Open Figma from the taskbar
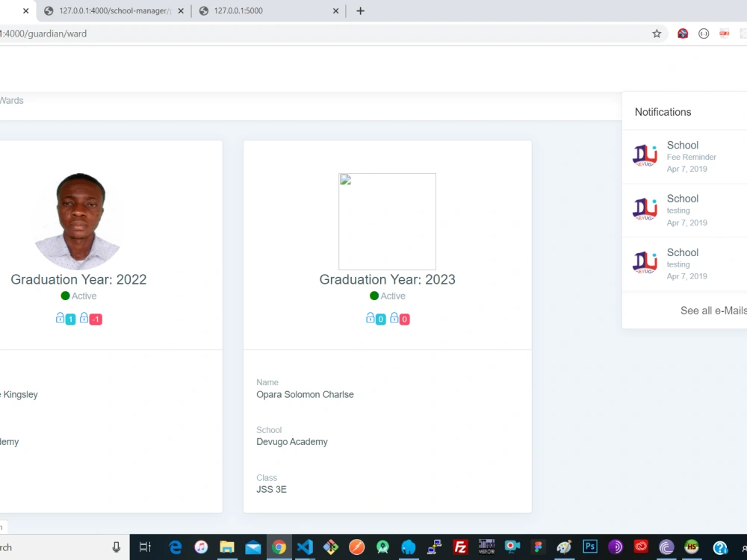 pos(539,547)
